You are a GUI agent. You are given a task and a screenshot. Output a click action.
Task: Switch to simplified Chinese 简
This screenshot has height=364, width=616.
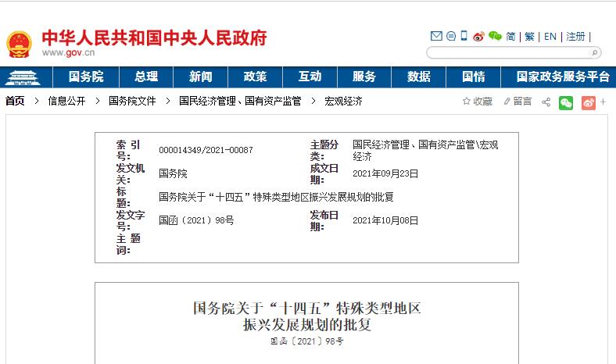[510, 37]
